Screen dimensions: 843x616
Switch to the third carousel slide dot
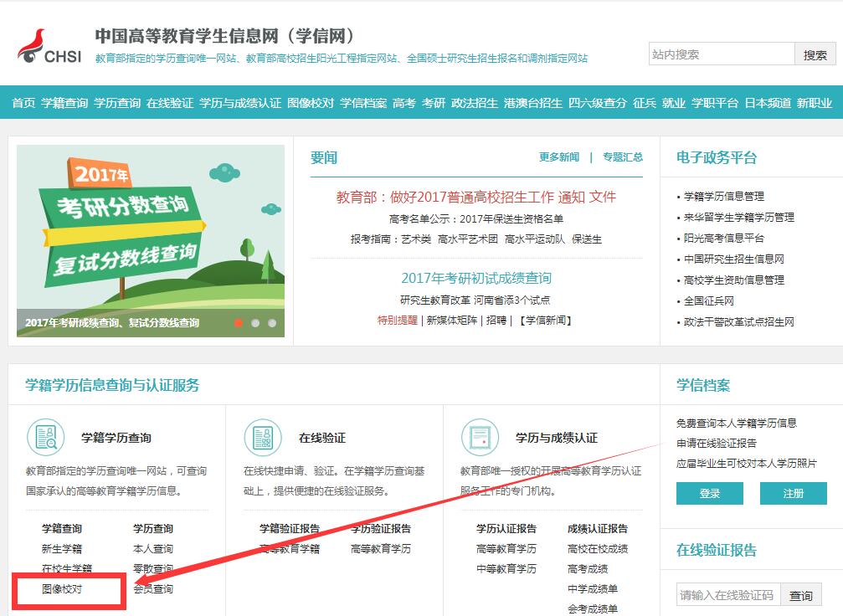[x=272, y=322]
